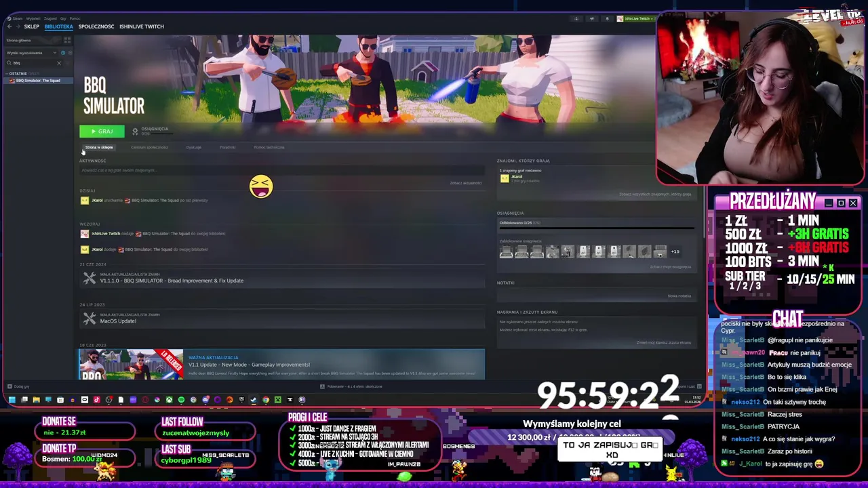868x488 pixels.
Task: Open the Strona w sklepie tab
Action: click(99, 147)
